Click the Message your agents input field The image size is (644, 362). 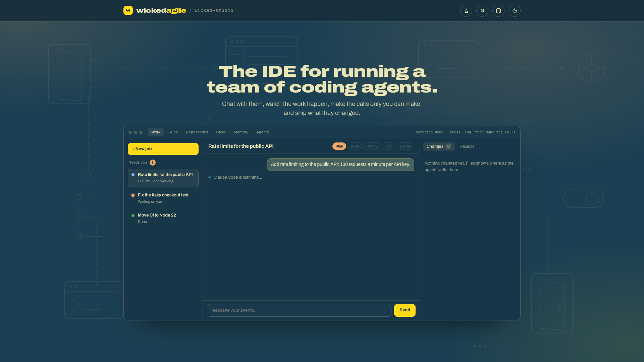point(299,310)
